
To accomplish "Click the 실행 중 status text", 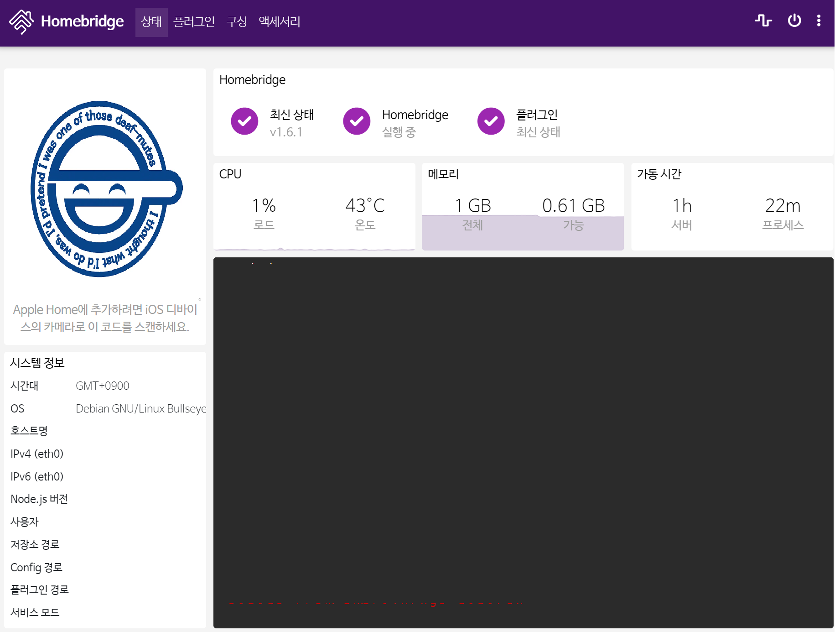I will tap(399, 132).
